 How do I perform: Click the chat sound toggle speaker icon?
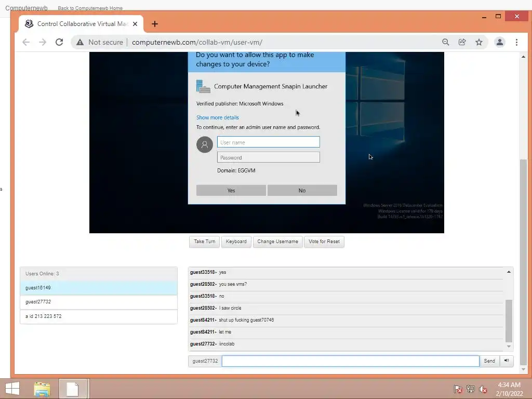pyautogui.click(x=507, y=361)
